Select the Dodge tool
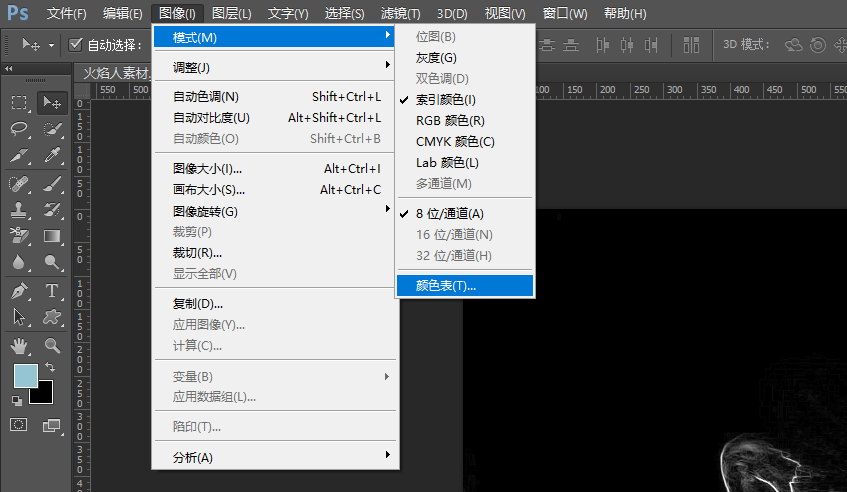Screen dimensions: 847x492 click(52, 262)
